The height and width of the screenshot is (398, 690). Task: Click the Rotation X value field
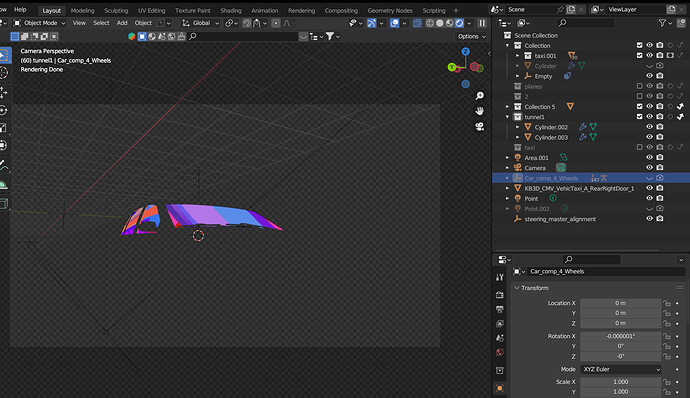[x=620, y=336]
